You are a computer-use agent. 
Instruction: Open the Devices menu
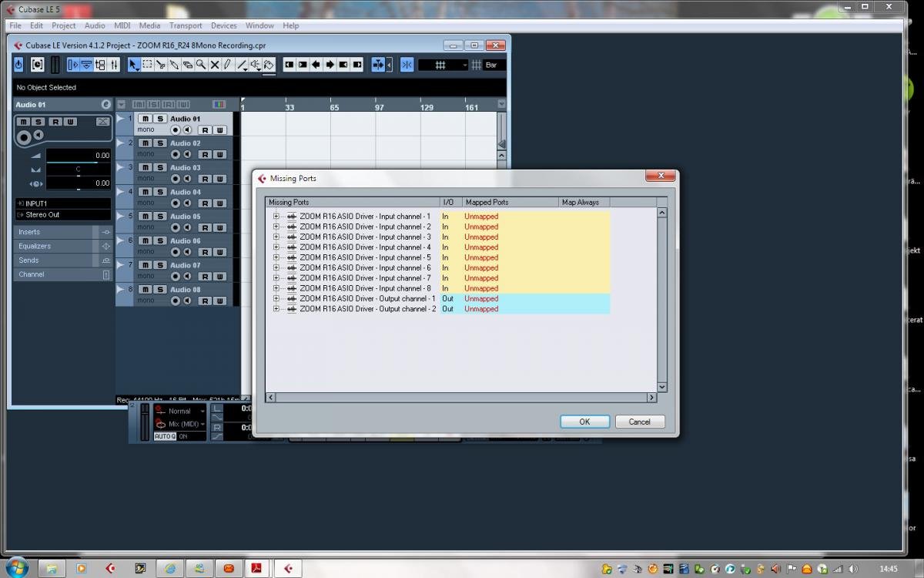pos(223,25)
